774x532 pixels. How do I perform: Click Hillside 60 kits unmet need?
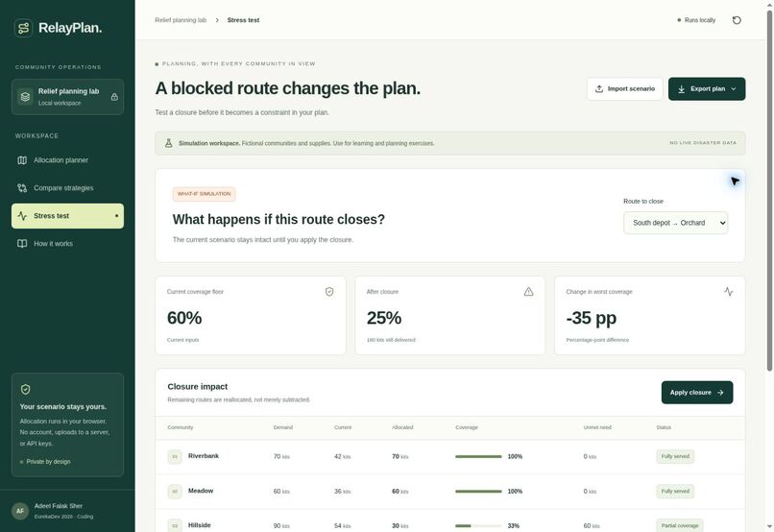coord(592,526)
